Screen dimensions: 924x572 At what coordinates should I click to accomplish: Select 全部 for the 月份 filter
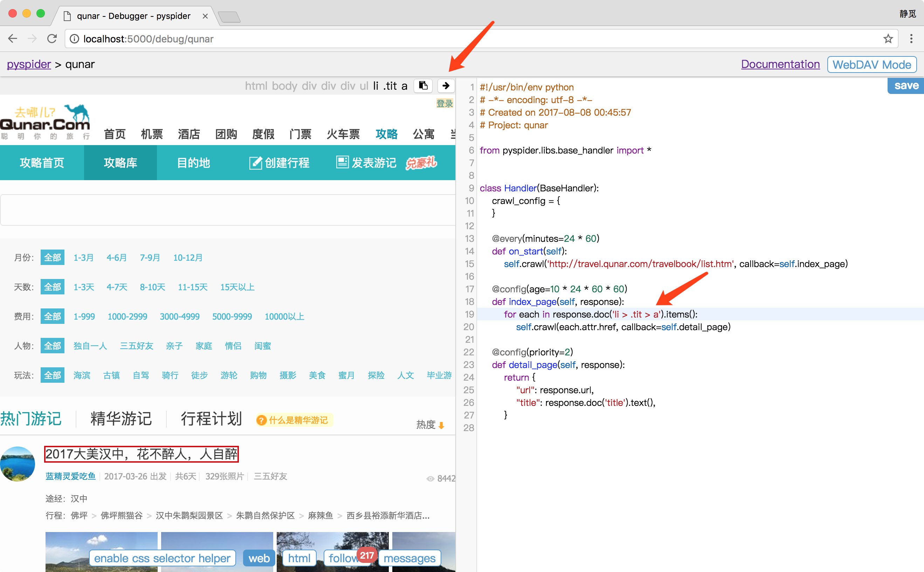pyautogui.click(x=53, y=258)
